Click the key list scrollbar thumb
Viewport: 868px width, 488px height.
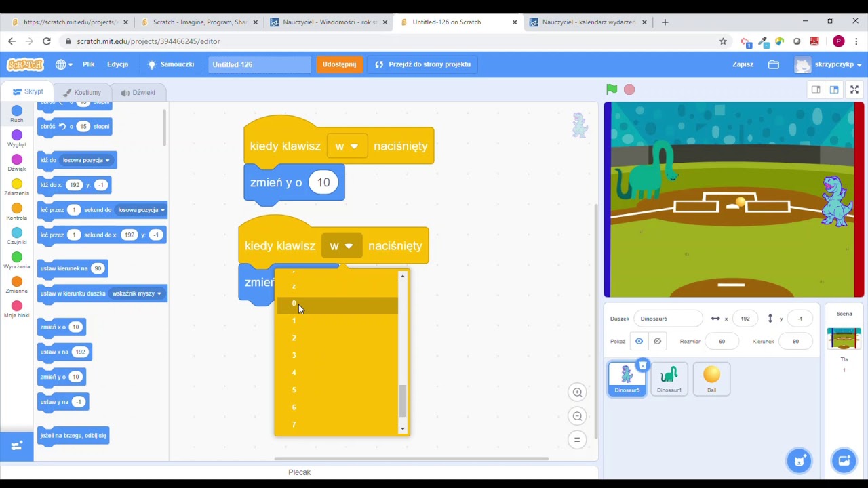pos(403,401)
